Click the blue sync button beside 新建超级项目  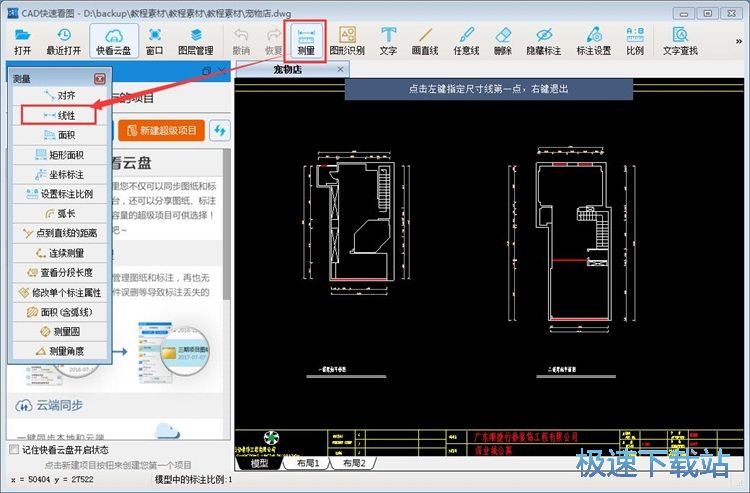219,130
